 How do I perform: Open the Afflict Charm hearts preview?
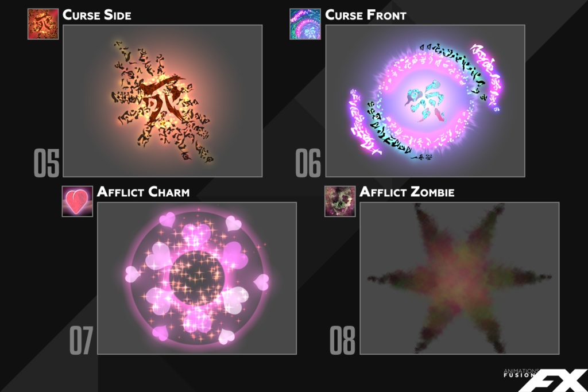tap(197, 278)
